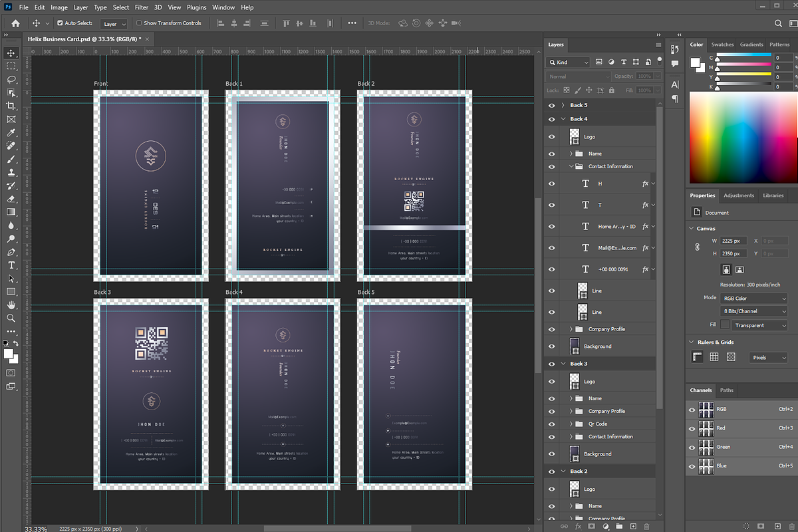Open the History panel icon
798x532 pixels.
pos(675,50)
